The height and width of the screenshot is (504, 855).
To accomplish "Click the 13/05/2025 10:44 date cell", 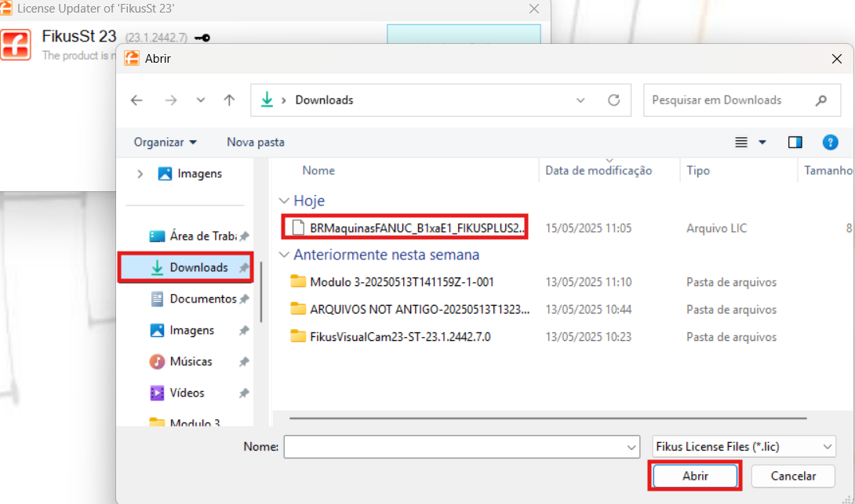I will (x=588, y=310).
